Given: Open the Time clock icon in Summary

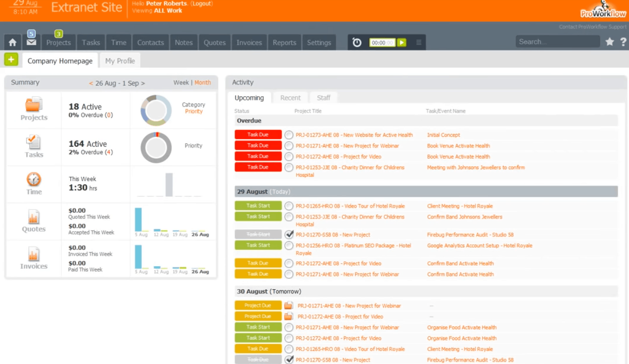Looking at the screenshot, I should [x=34, y=180].
